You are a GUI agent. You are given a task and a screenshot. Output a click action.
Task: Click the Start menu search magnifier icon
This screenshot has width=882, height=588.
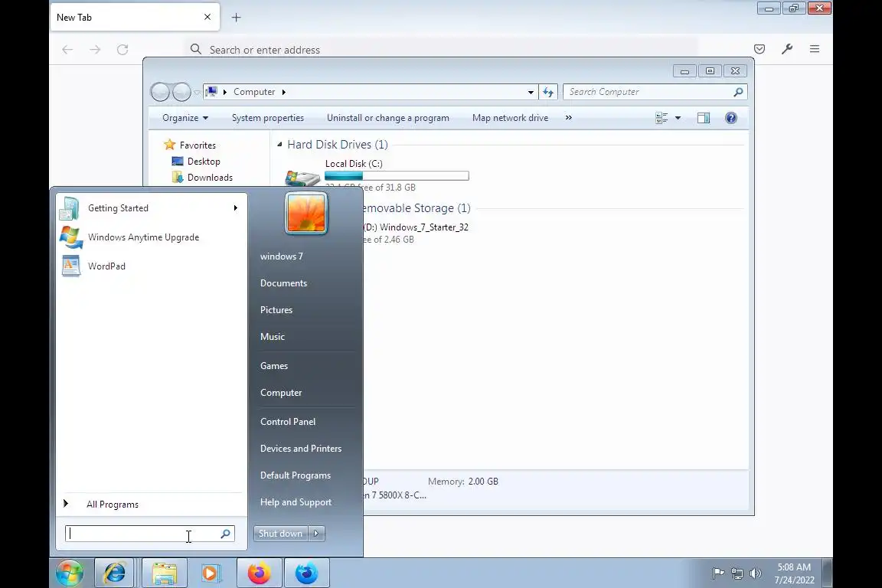point(226,534)
